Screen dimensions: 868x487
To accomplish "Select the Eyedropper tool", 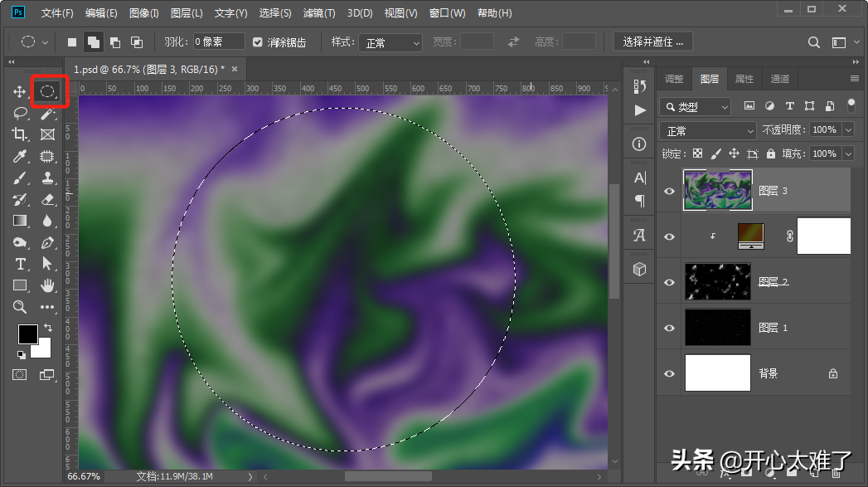I will pos(20,156).
